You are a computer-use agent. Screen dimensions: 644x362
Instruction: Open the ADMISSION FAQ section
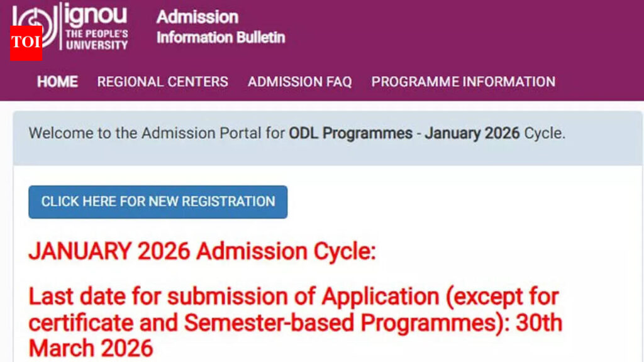301,82
